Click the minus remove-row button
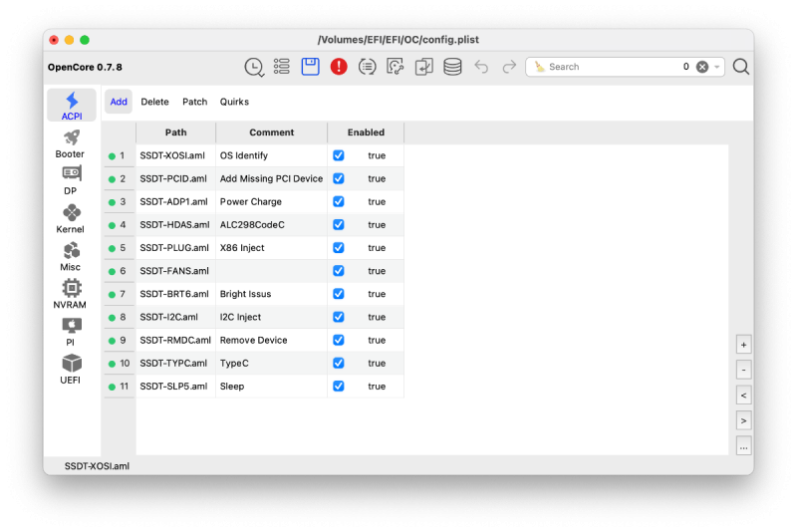797x532 pixels. pos(743,370)
